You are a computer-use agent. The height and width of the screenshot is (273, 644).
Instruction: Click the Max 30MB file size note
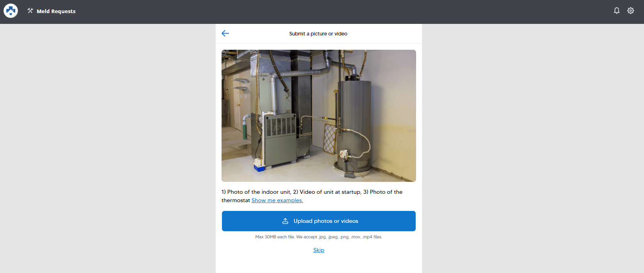pyautogui.click(x=319, y=237)
